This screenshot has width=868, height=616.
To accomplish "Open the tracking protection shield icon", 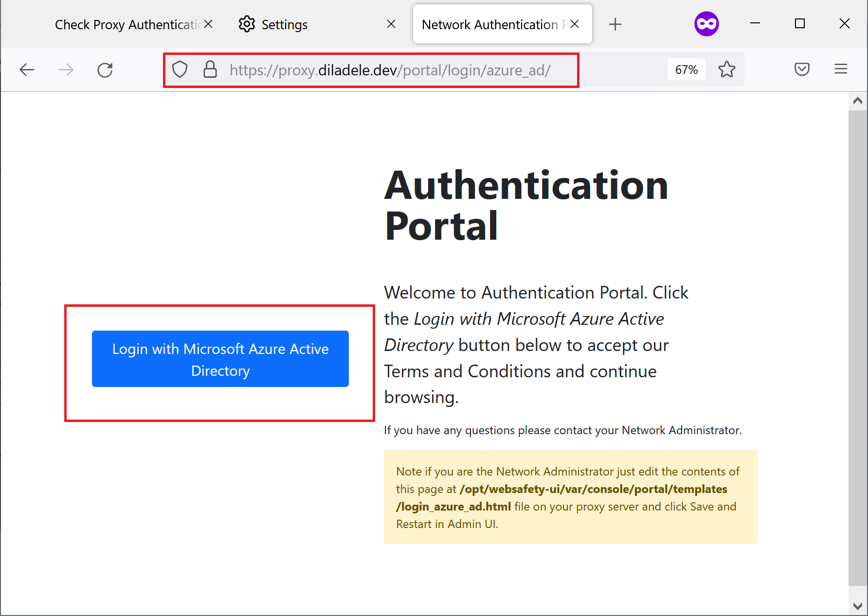I will (180, 70).
